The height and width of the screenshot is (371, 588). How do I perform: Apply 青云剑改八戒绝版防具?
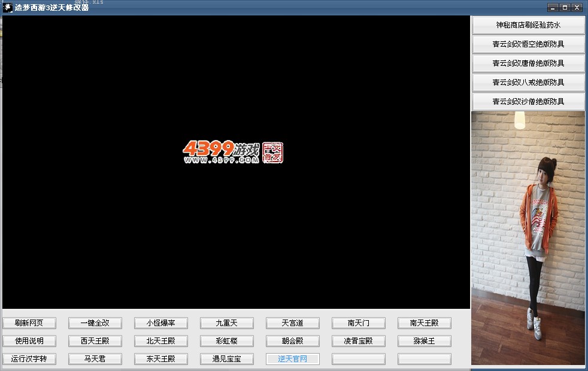point(528,83)
